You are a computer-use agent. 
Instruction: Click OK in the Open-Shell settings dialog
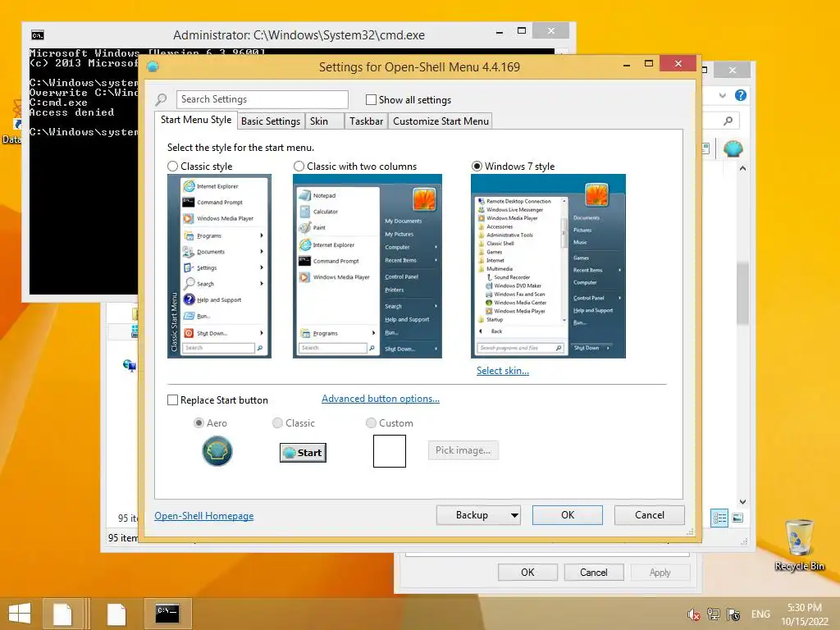(x=568, y=515)
